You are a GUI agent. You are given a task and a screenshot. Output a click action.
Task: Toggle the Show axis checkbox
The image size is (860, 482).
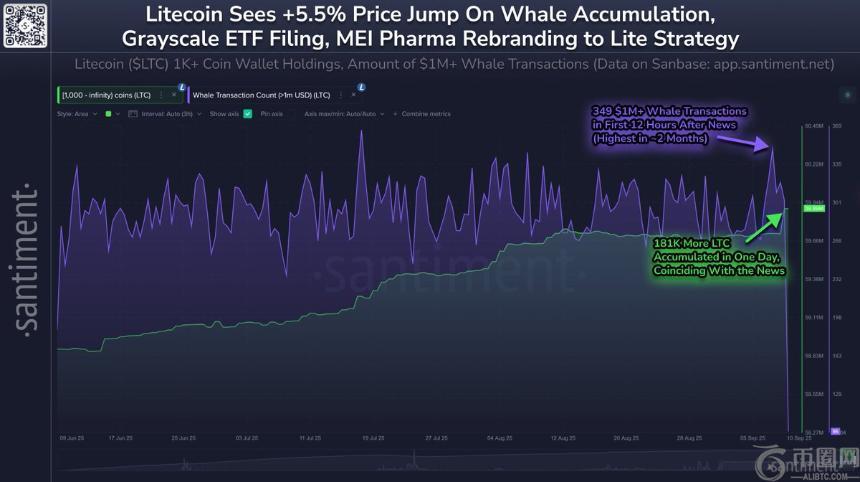247,114
